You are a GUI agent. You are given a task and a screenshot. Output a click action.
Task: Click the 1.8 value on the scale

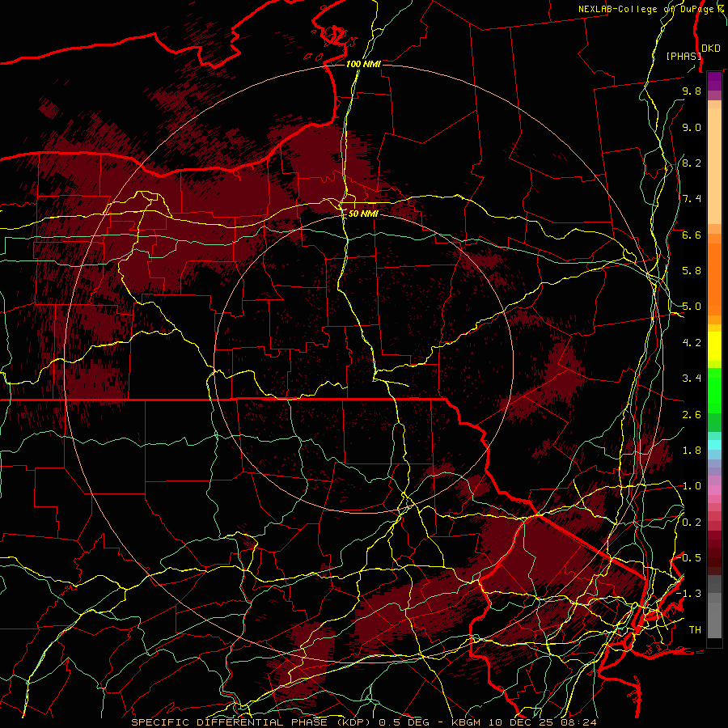(x=692, y=451)
